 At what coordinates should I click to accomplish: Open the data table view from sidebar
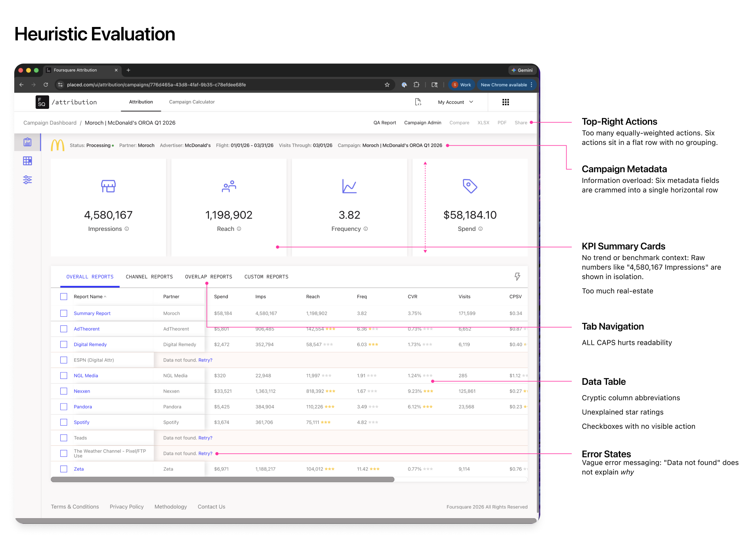click(x=27, y=161)
